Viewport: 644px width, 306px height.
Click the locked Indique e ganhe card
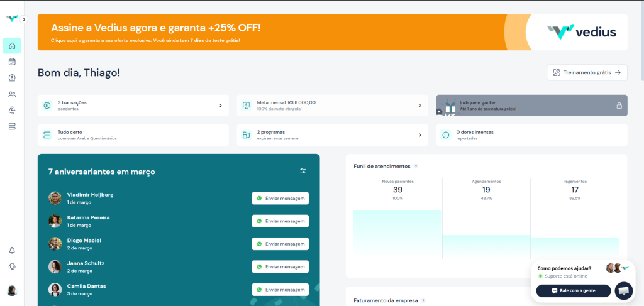coord(532,106)
